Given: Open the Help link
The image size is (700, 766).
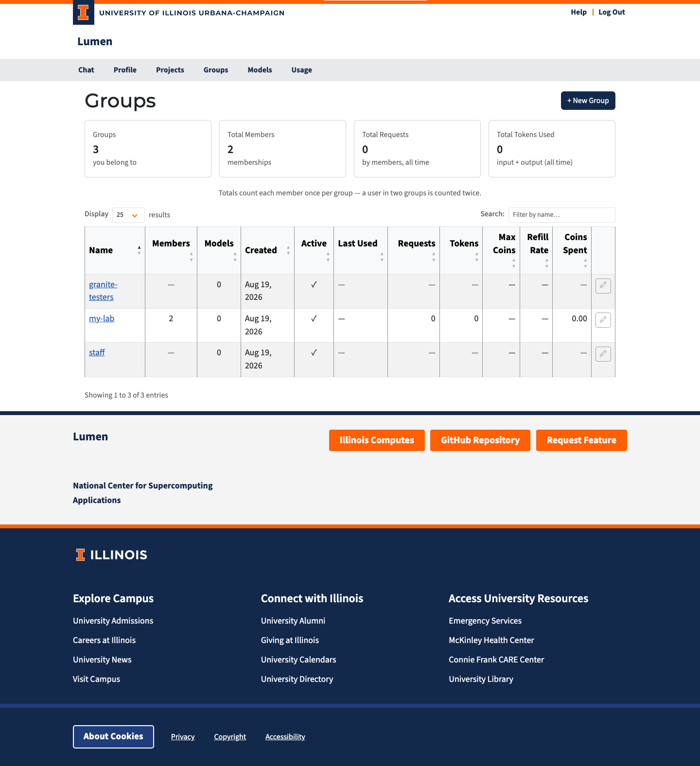Looking at the screenshot, I should point(578,12).
